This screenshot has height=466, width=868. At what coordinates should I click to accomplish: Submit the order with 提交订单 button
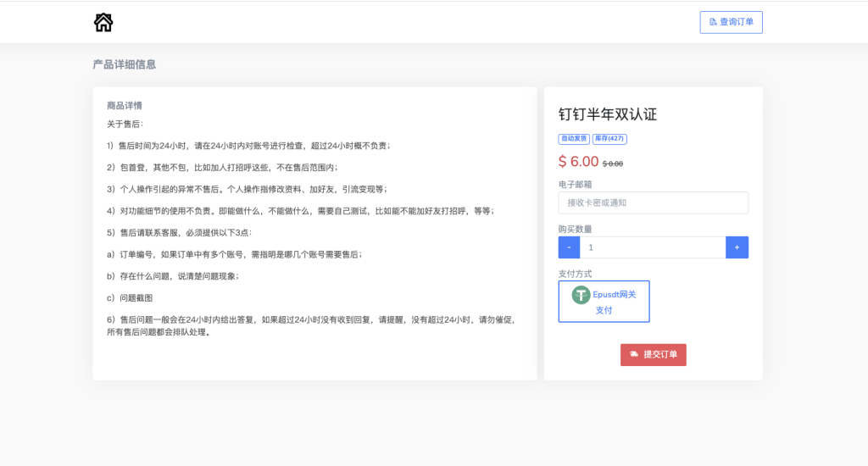click(654, 355)
